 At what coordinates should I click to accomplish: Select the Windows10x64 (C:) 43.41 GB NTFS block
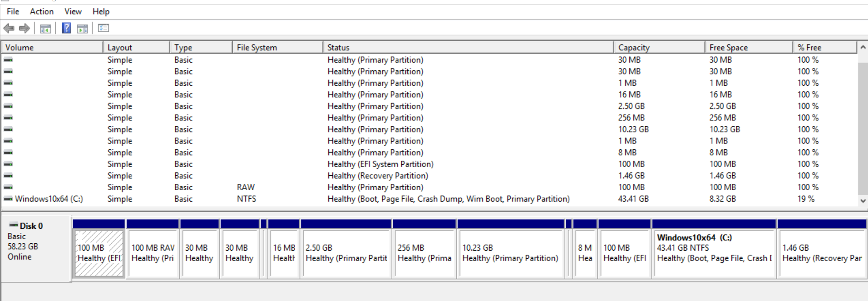[714, 249]
